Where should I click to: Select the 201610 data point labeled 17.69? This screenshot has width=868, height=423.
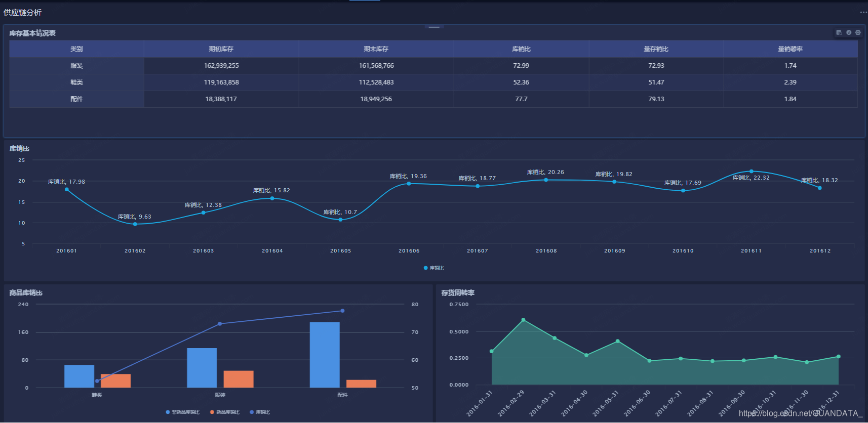(x=683, y=191)
